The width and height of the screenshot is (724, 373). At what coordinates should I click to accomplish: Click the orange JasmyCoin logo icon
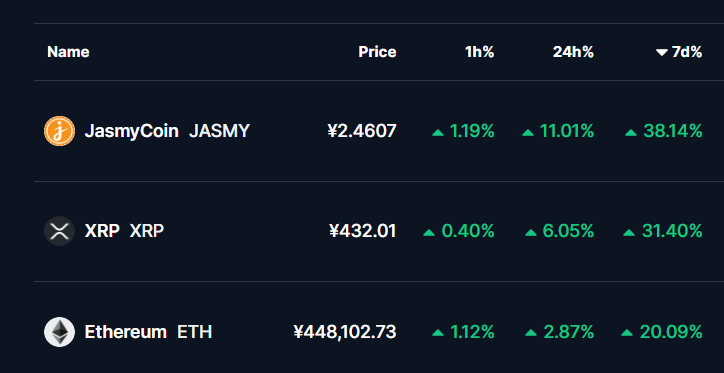point(59,131)
